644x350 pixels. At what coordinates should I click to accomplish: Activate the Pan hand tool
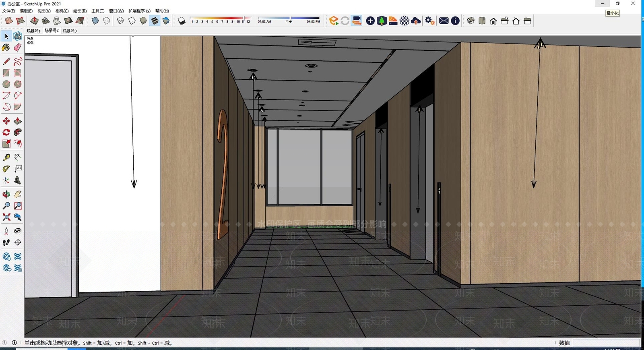tap(18, 194)
